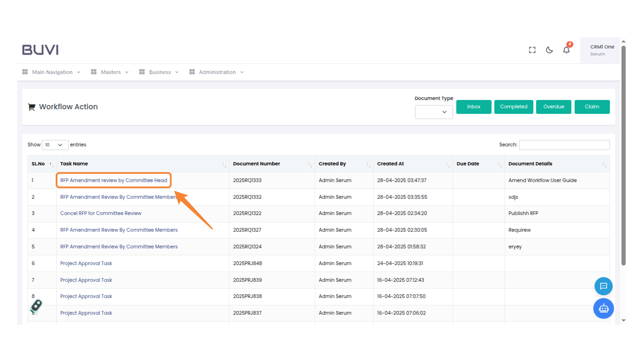
Task: Open RFP Amendment review by Committee Head
Action: (x=113, y=180)
